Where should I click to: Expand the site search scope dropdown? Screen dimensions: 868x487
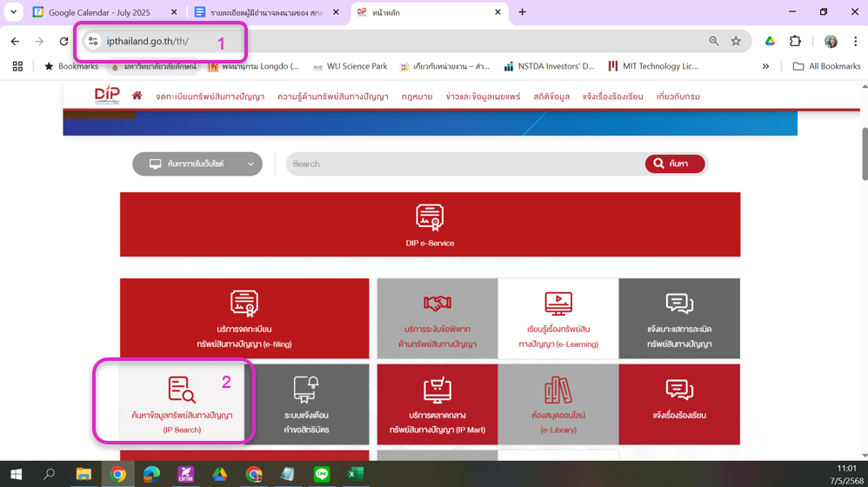pyautogui.click(x=197, y=163)
